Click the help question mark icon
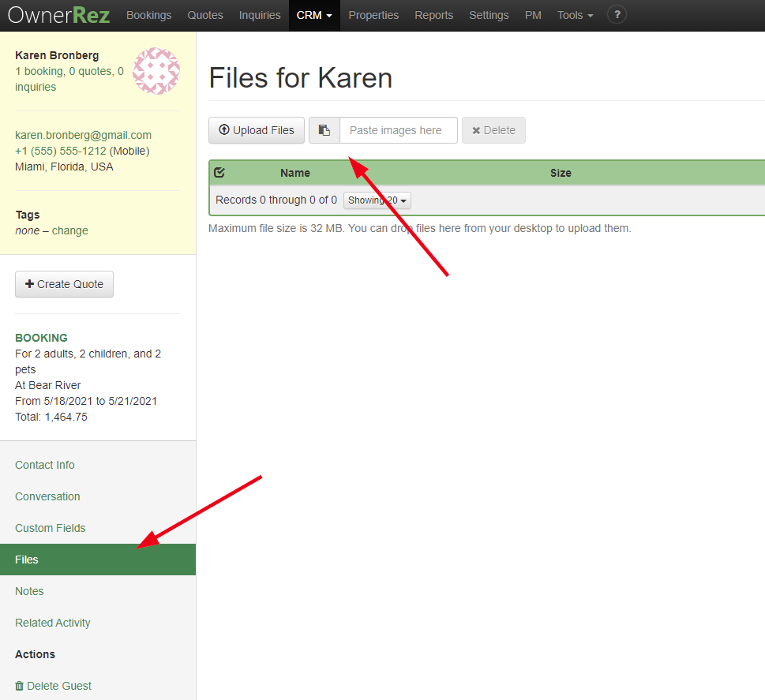765x700 pixels. click(617, 15)
